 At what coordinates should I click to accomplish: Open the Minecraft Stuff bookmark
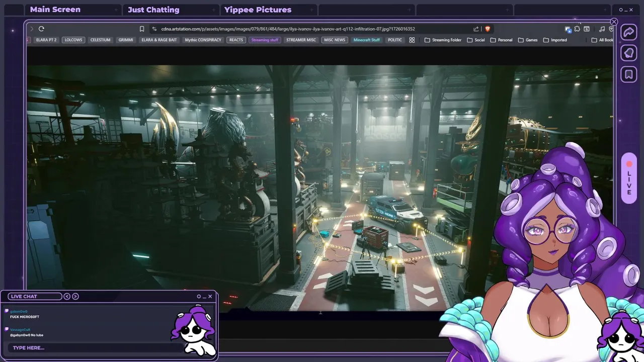[x=367, y=40]
